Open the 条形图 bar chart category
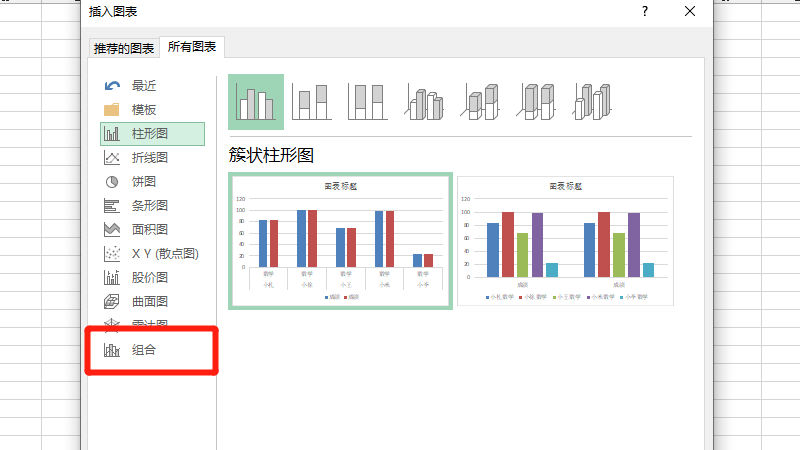 pyautogui.click(x=149, y=206)
